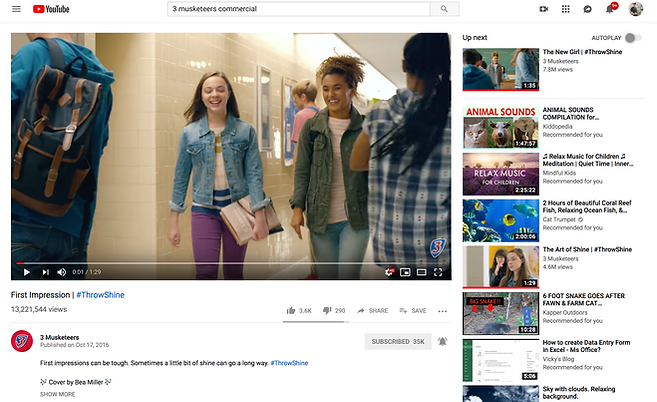This screenshot has height=402, width=657.
Task: Enable theater mode
Action: (x=422, y=272)
